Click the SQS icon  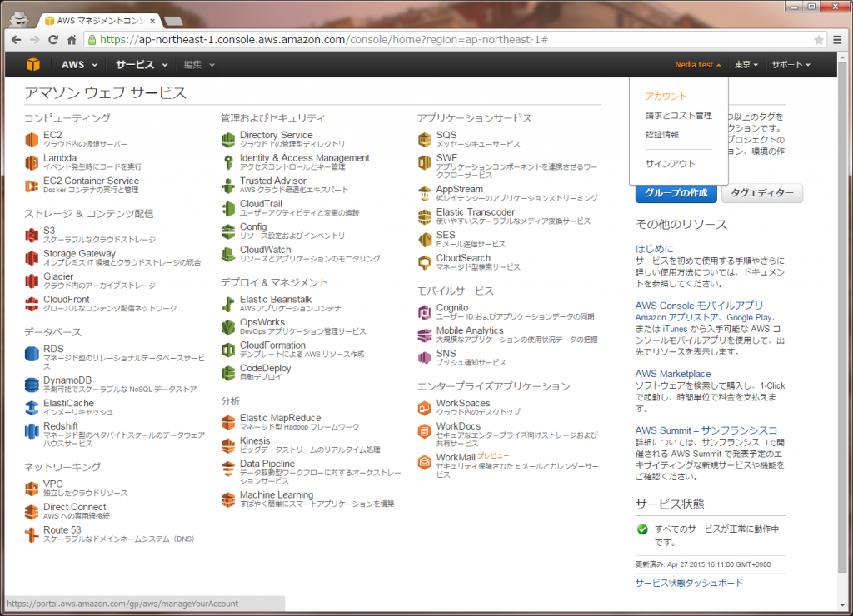click(424, 140)
